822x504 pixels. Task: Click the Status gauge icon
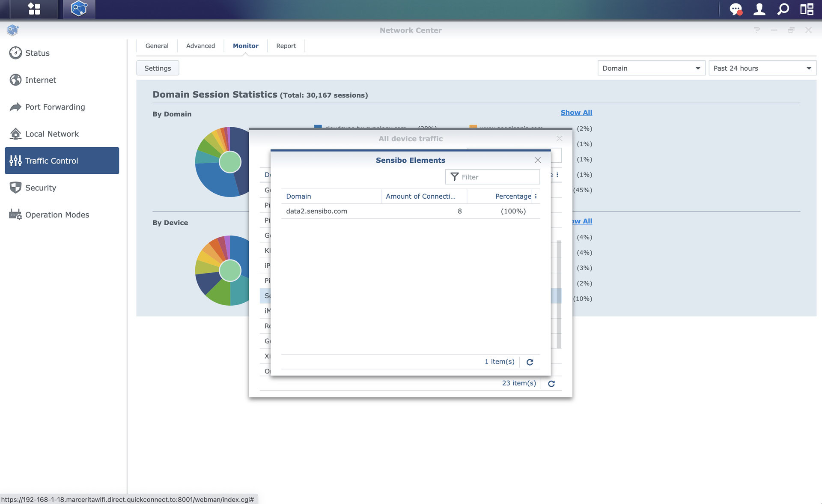tap(15, 53)
